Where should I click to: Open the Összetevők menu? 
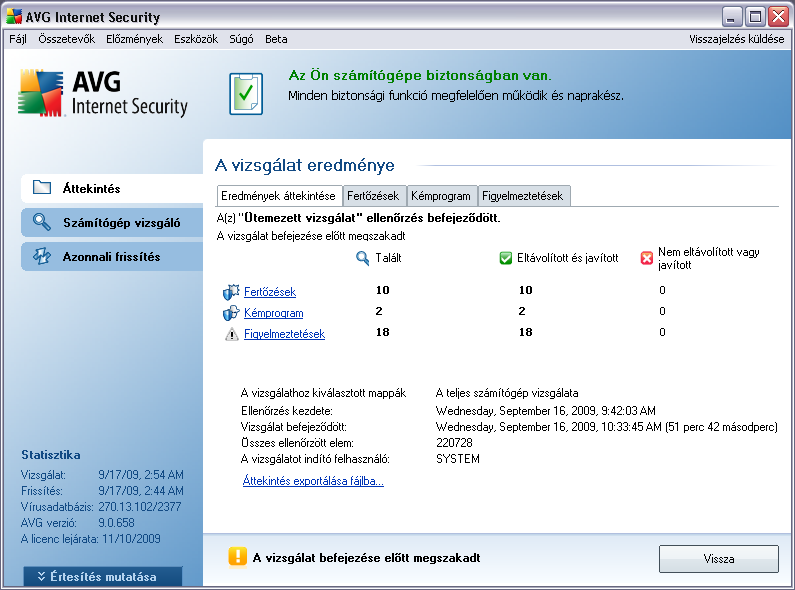coord(66,39)
